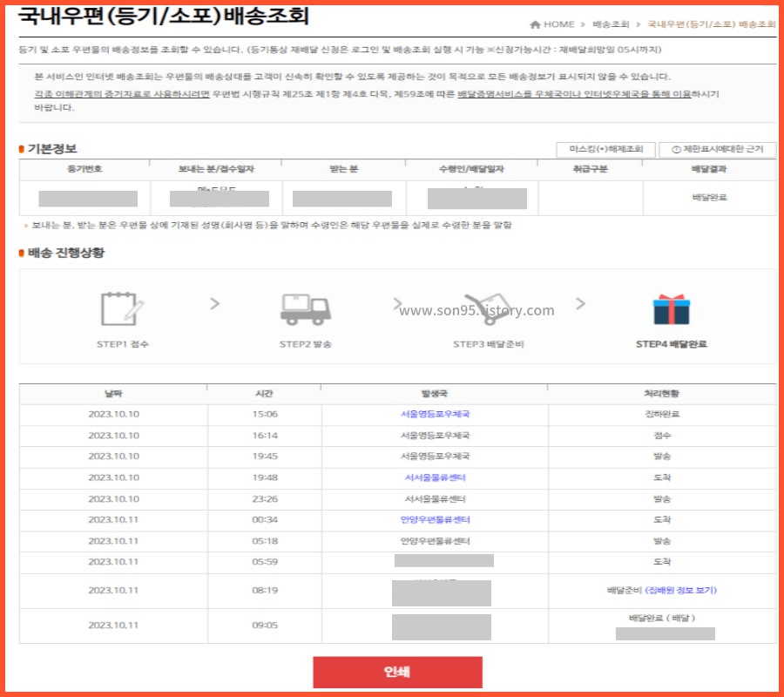Click the HOME house icon in breadcrumb
784x697 pixels.
tap(535, 24)
